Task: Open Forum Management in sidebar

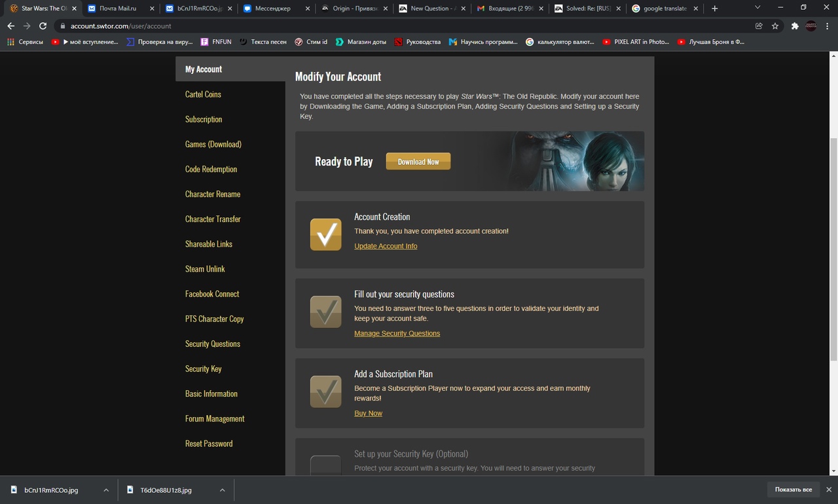Action: 215,418
